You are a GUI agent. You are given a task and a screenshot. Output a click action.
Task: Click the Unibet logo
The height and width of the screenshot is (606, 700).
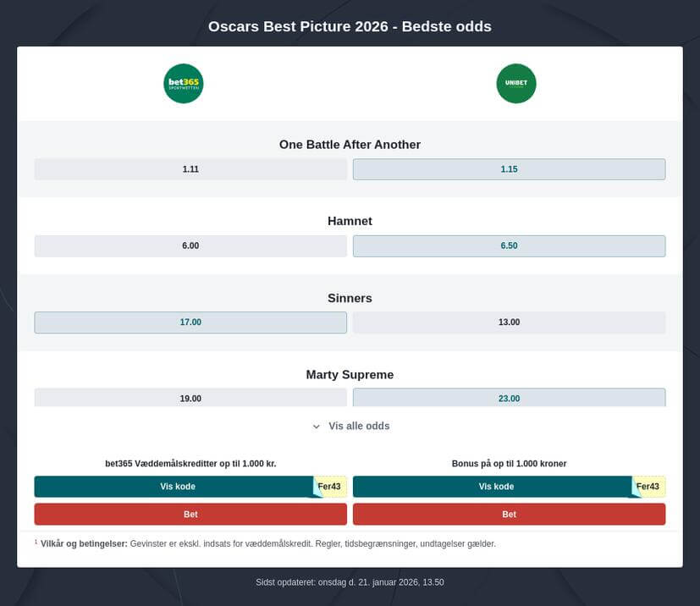(515, 83)
